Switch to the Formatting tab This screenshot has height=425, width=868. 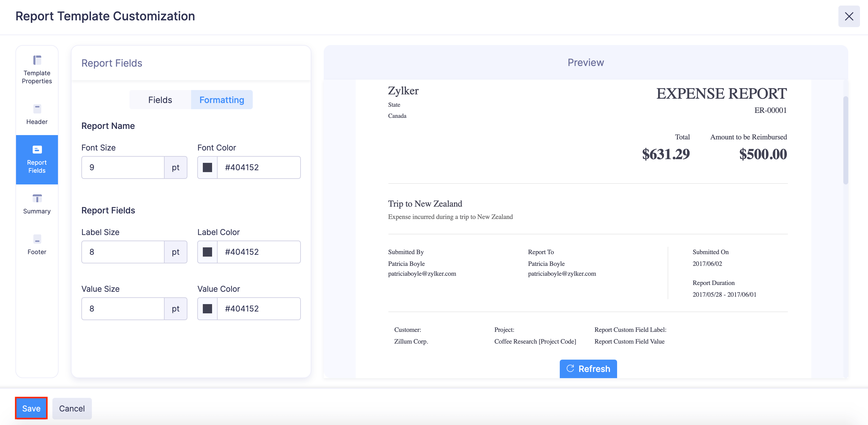tap(221, 99)
